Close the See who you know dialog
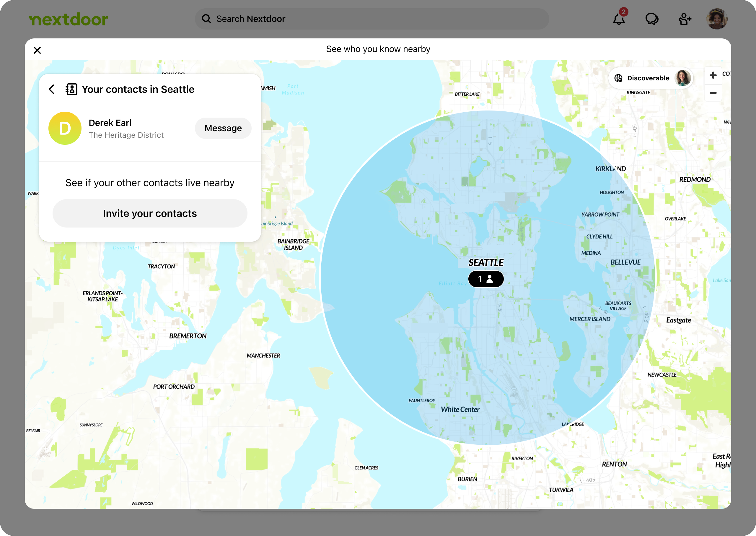 37,50
